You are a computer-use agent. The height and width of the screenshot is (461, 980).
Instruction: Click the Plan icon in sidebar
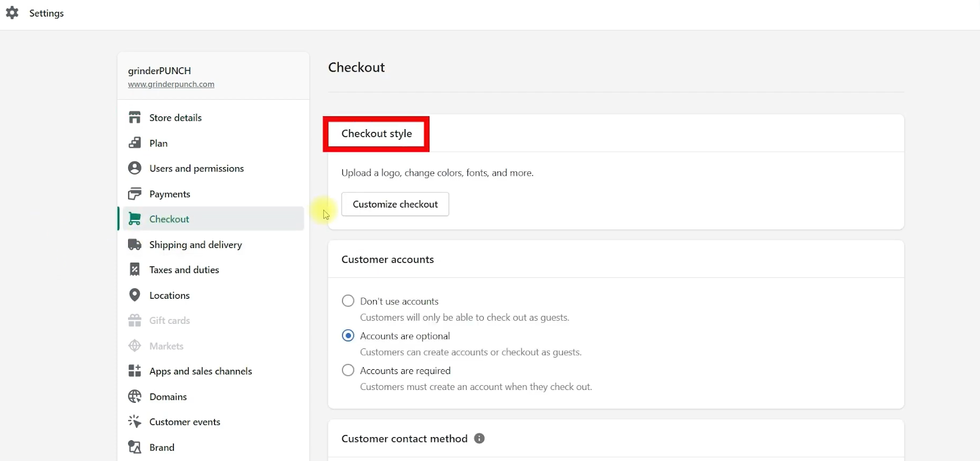click(x=135, y=143)
